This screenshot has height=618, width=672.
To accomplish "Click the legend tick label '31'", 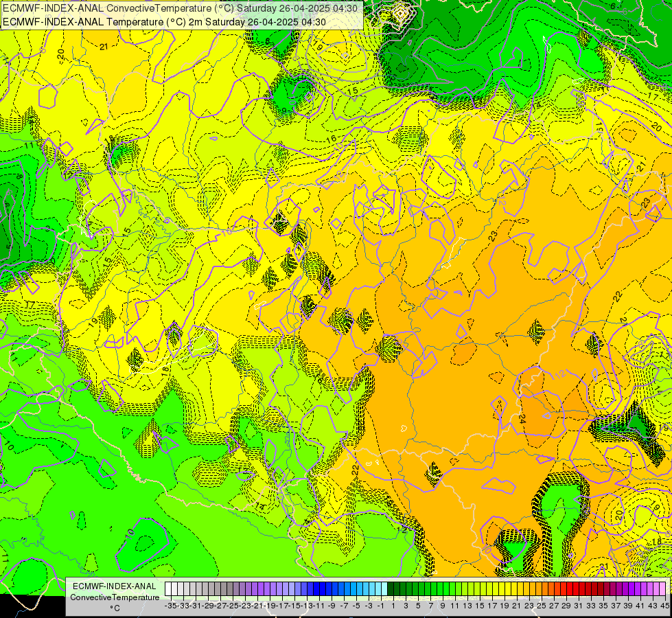I will coord(579,606).
